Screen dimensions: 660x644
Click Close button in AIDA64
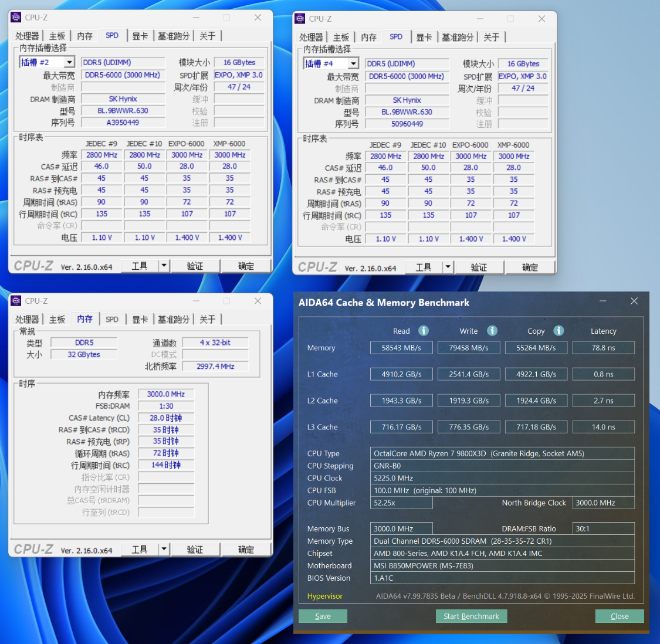pyautogui.click(x=620, y=616)
